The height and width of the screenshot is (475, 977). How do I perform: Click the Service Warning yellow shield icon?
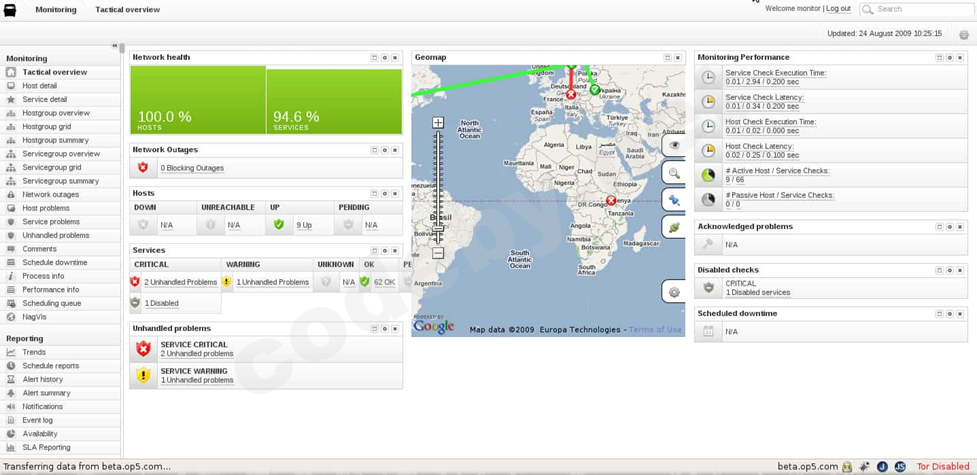pyautogui.click(x=143, y=375)
